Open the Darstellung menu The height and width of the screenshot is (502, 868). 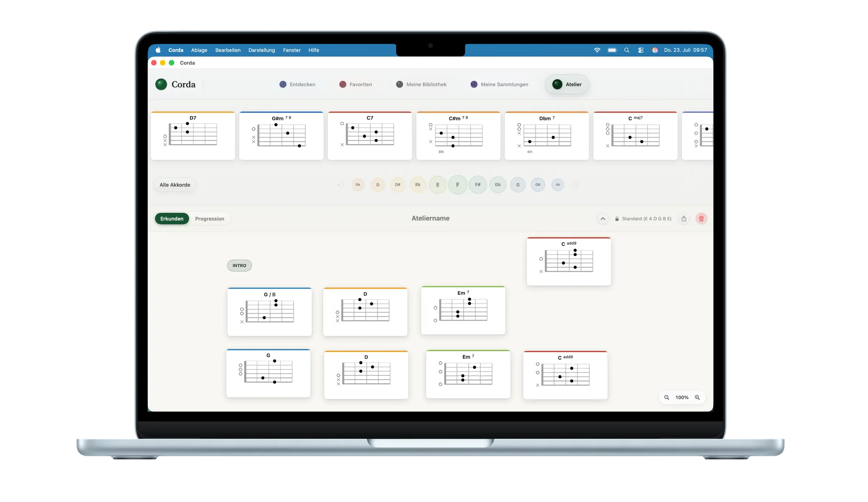pos(261,50)
